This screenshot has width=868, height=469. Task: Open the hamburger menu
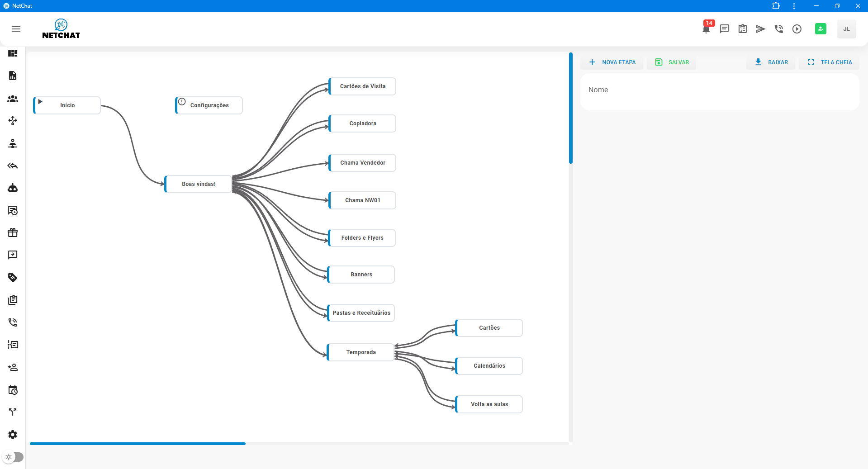tap(16, 29)
